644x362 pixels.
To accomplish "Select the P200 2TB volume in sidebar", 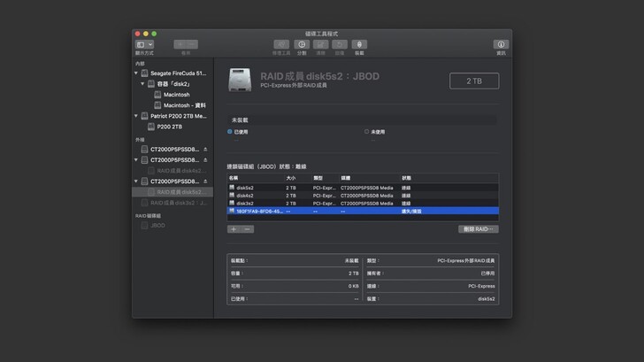I will [170, 127].
